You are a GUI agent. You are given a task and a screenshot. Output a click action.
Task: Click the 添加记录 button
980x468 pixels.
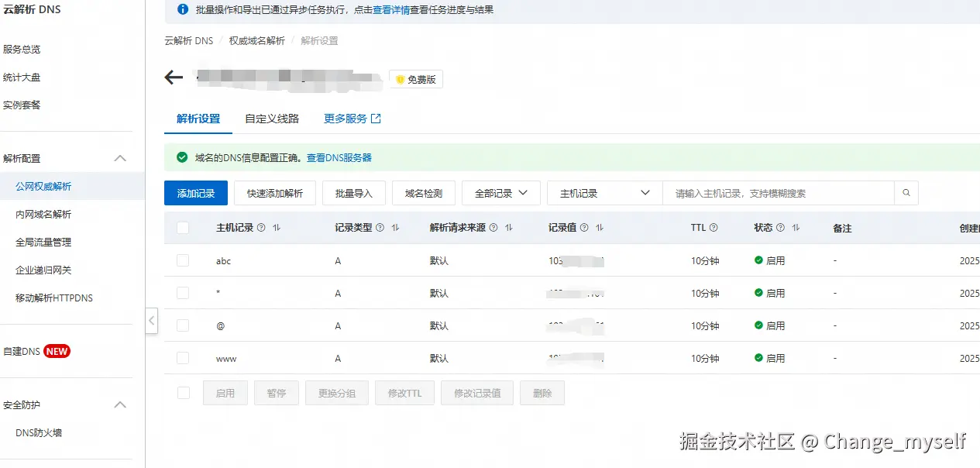click(195, 192)
